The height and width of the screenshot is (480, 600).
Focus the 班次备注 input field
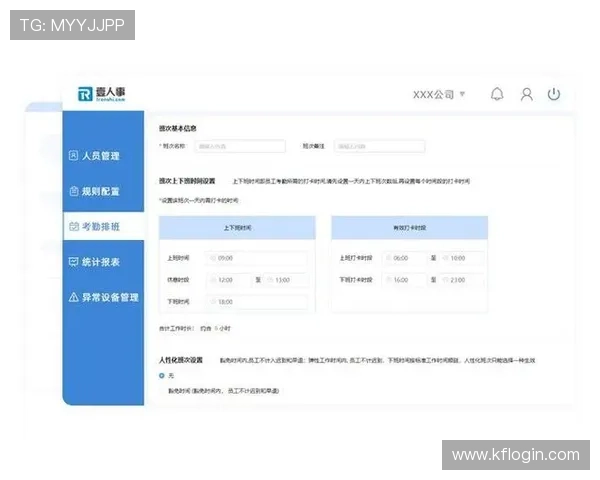click(x=379, y=146)
